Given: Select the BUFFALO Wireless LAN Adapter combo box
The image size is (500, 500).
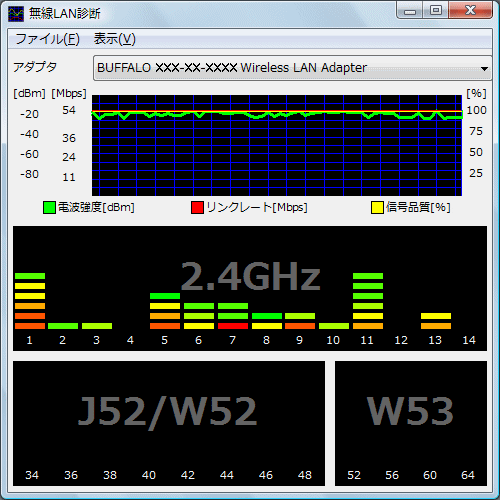Looking at the screenshot, I should [292, 68].
